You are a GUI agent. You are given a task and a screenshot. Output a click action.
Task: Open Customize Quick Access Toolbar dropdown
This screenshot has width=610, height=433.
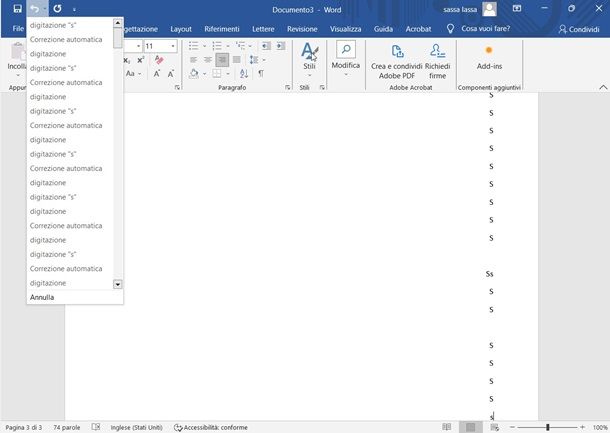coord(74,9)
